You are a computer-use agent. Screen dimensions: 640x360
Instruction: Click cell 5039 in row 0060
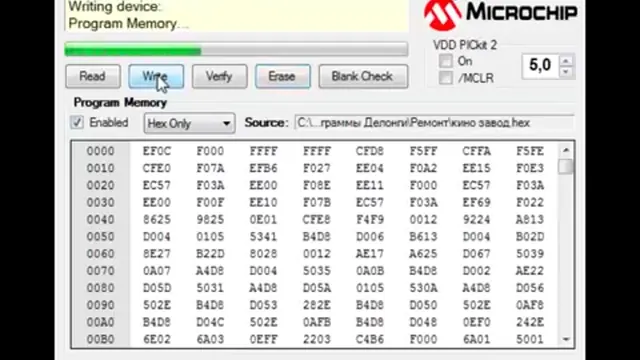(530, 254)
